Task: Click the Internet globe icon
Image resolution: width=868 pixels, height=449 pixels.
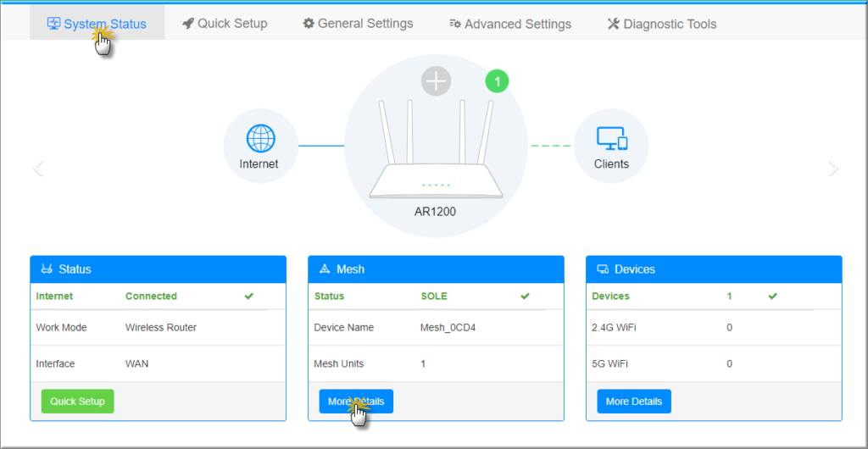Action: pyautogui.click(x=259, y=138)
